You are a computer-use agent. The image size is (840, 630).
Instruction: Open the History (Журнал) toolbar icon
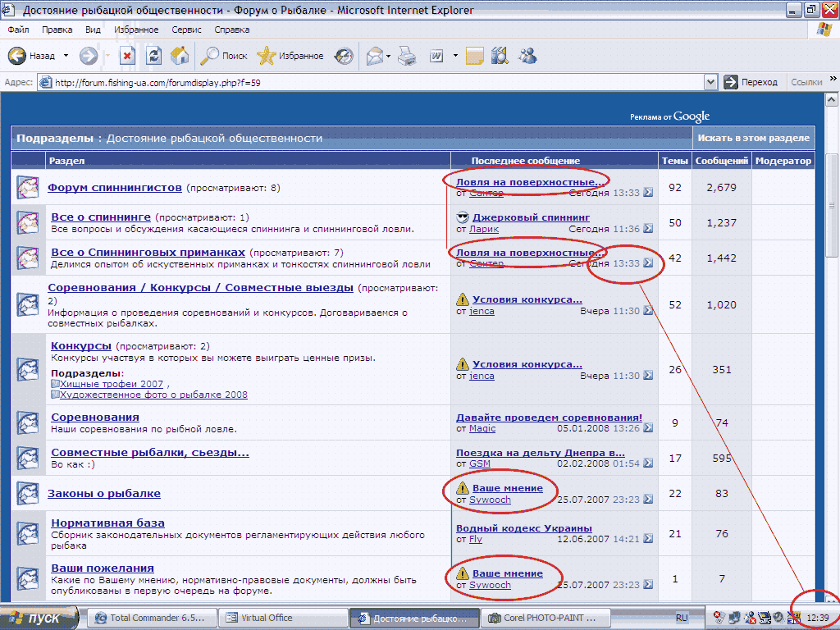344,56
